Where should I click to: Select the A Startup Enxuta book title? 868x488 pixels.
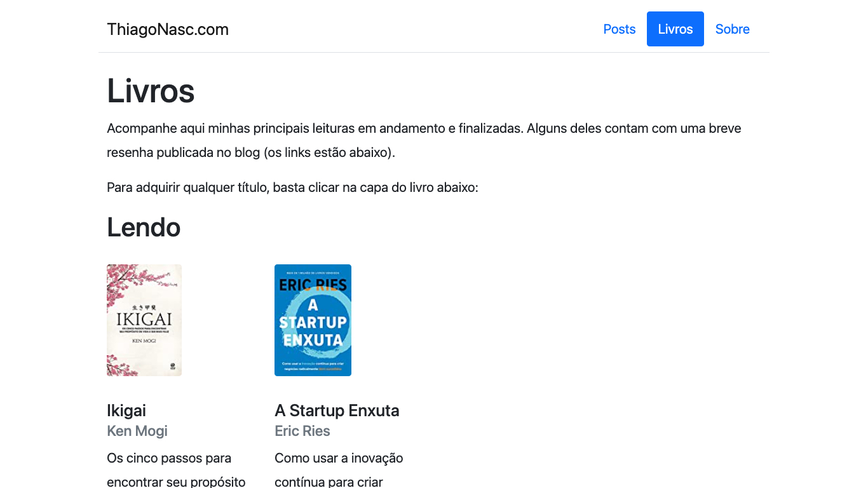337,410
